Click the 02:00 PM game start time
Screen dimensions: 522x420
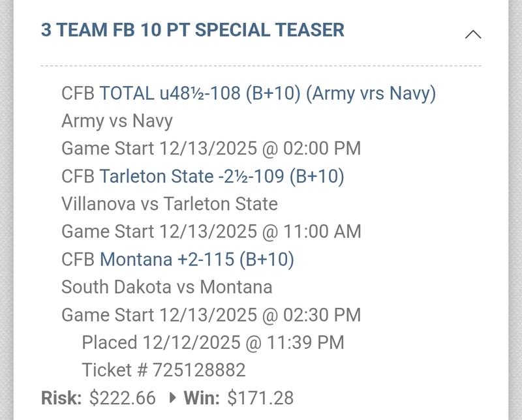324,149
